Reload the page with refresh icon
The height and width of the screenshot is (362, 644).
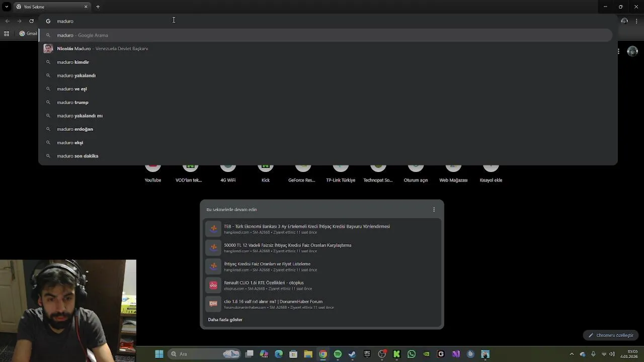tap(31, 21)
